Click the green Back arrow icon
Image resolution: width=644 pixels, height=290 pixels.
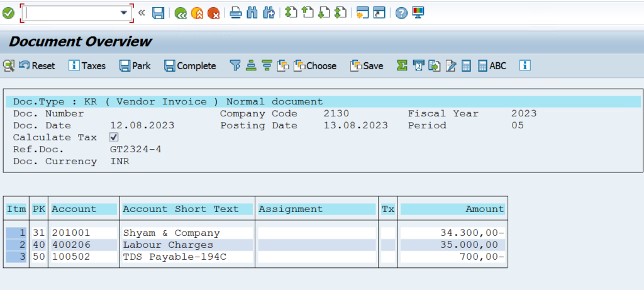click(180, 13)
